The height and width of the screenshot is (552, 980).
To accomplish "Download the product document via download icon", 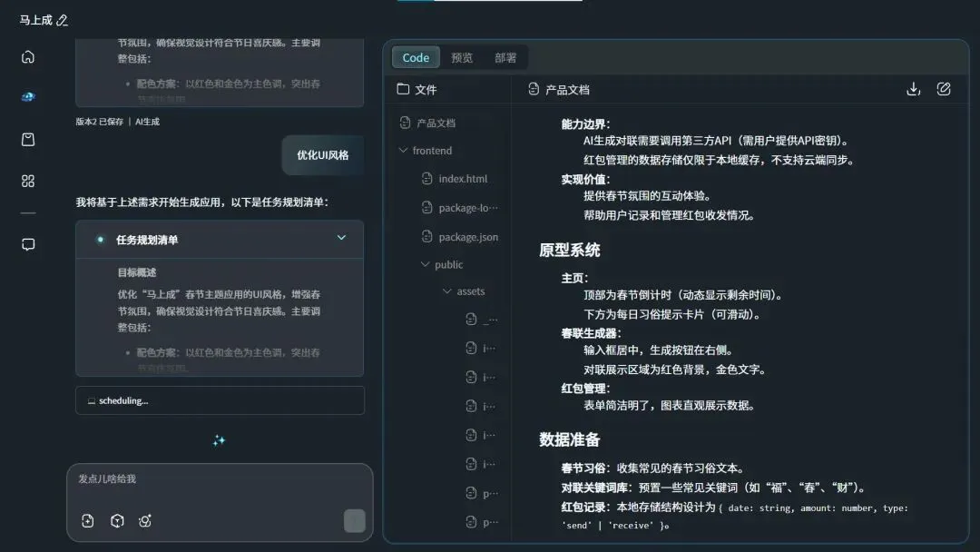I will [913, 89].
